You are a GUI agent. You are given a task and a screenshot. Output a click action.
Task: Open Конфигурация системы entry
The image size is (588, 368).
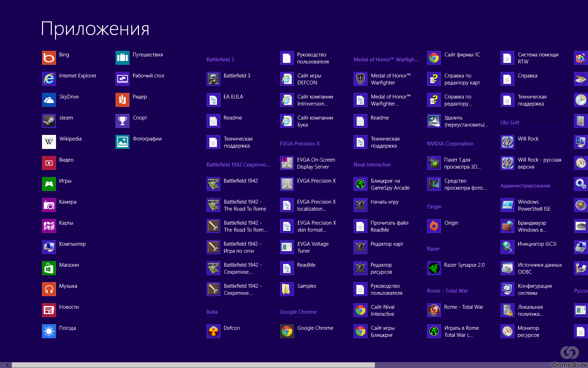pos(526,289)
